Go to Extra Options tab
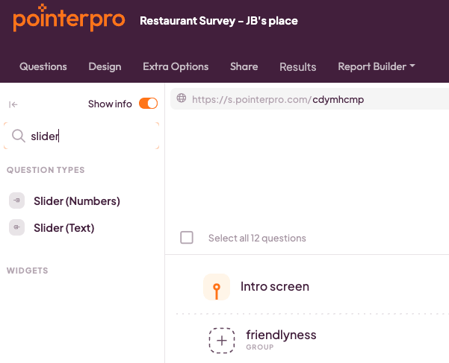 coord(176,66)
